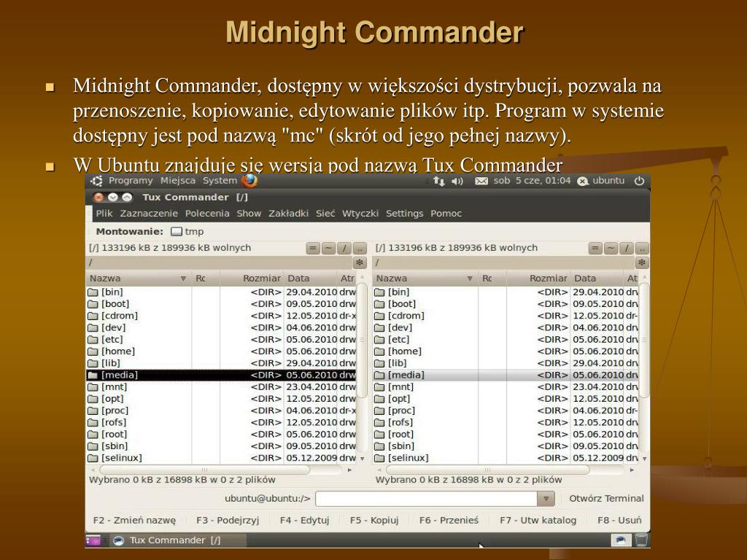Click F8 - Usuń button
The image size is (747, 560).
(619, 521)
